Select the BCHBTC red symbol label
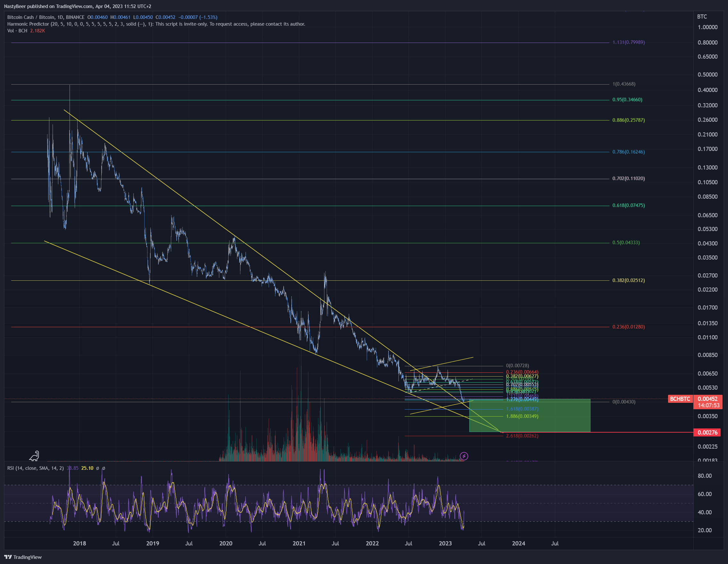 (x=680, y=399)
